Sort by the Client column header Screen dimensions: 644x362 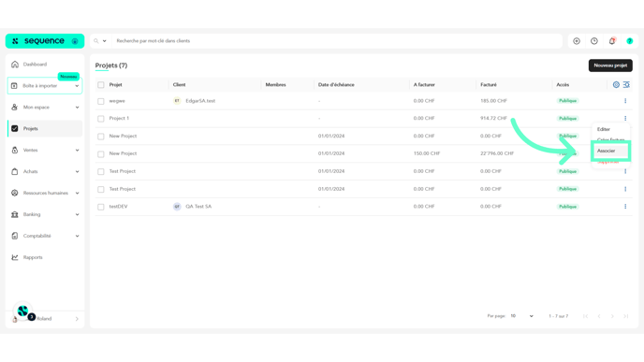(x=179, y=84)
